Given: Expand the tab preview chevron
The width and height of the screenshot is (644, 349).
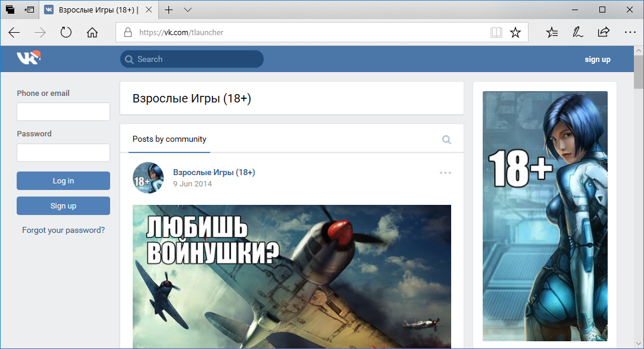Looking at the screenshot, I should coord(188,10).
